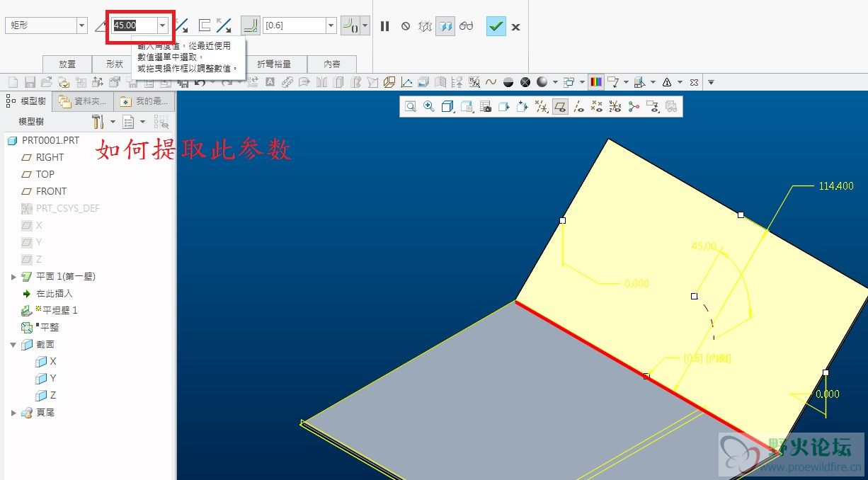Screen dimensions: 868x480
Task: Pause the flat wall tool
Action: click(x=385, y=26)
